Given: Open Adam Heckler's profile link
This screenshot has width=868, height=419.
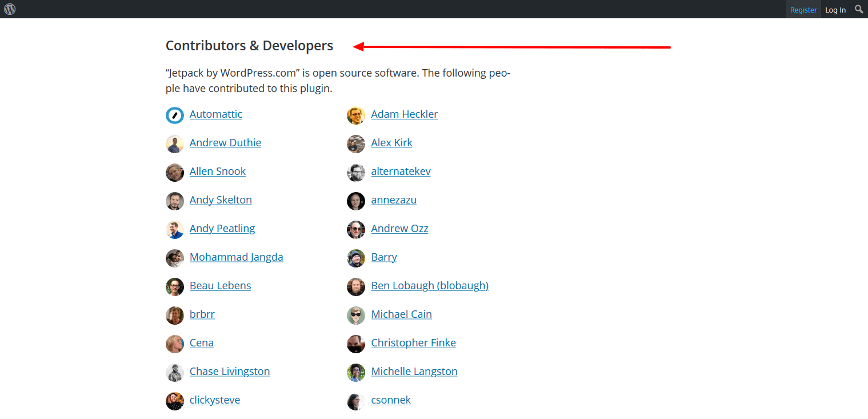Looking at the screenshot, I should click(405, 114).
